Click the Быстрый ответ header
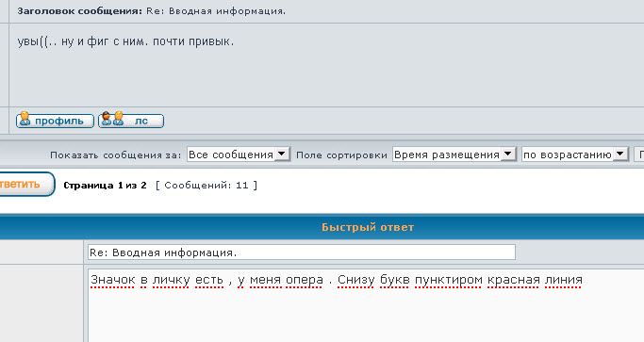644x342 pixels. point(368,227)
